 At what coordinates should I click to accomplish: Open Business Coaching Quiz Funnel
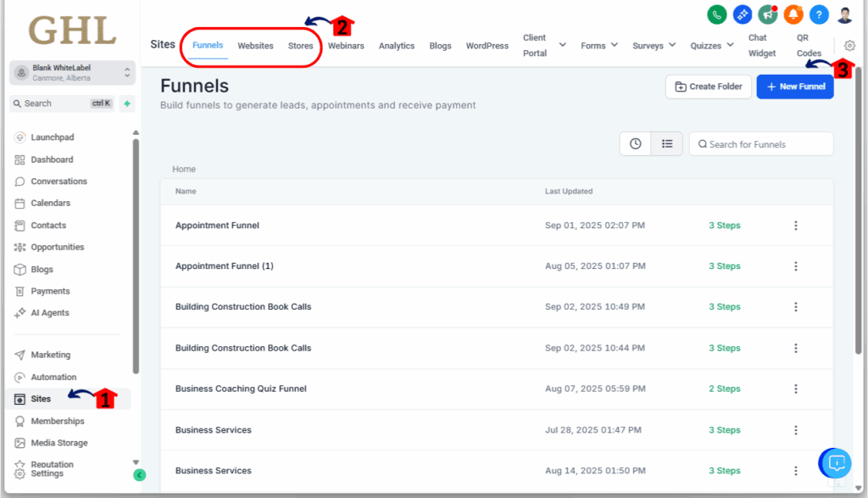click(241, 389)
